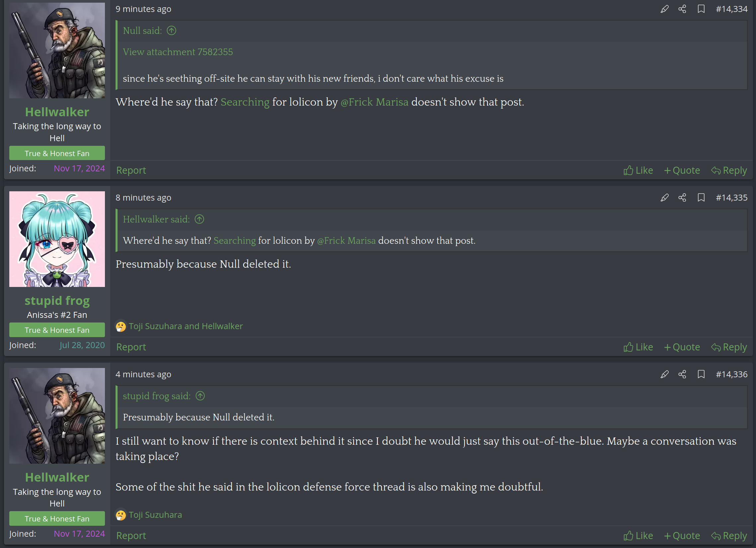Jump to stupid frog's quoted post arrow
The width and height of the screenshot is (756, 548).
[x=200, y=396]
